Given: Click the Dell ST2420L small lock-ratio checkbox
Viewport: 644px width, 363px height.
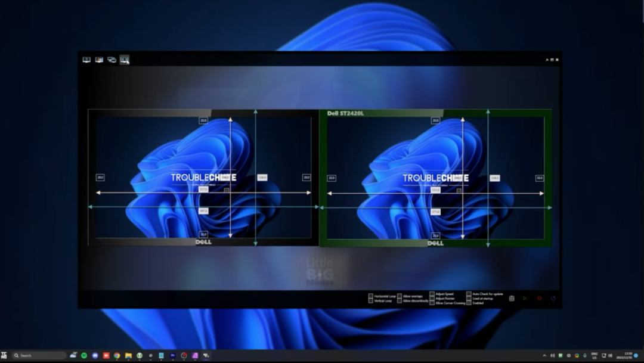Looking at the screenshot, I should pyautogui.click(x=459, y=191).
